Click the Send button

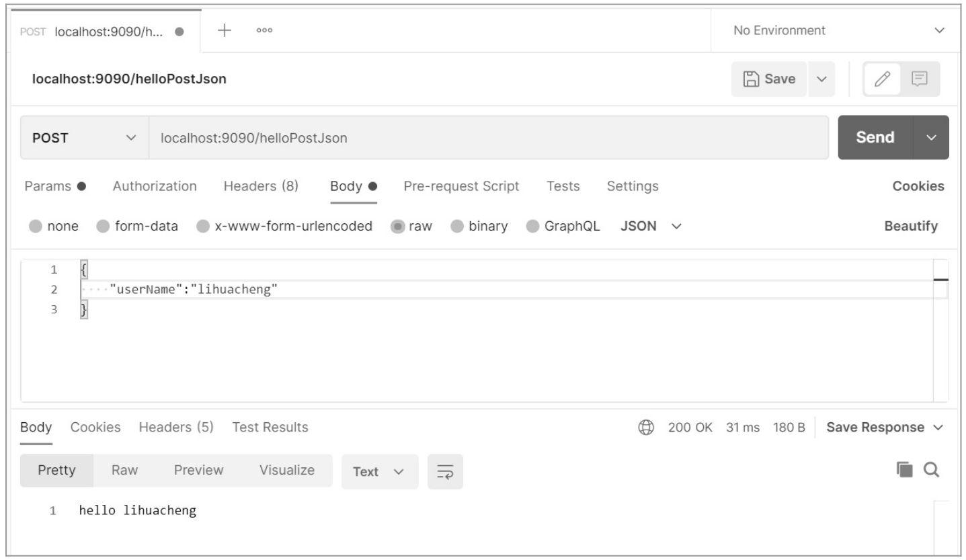pyautogui.click(x=875, y=138)
